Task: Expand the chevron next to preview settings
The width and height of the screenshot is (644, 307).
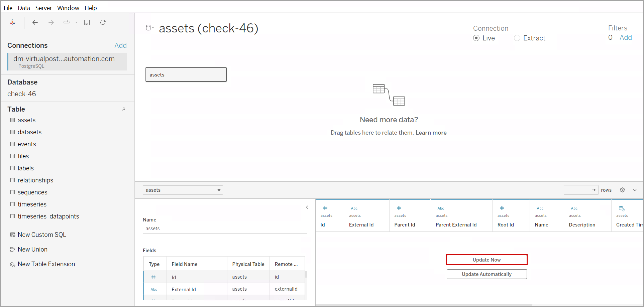Action: (635, 190)
